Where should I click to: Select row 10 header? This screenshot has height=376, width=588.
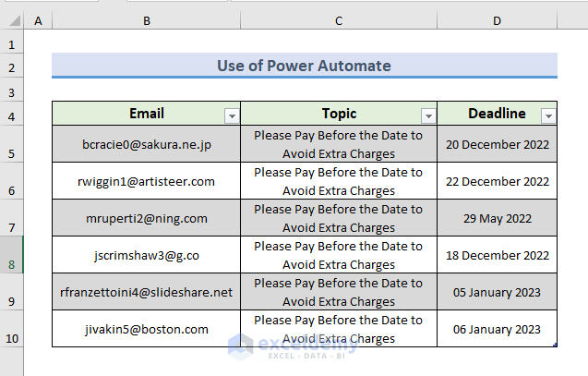(x=12, y=329)
